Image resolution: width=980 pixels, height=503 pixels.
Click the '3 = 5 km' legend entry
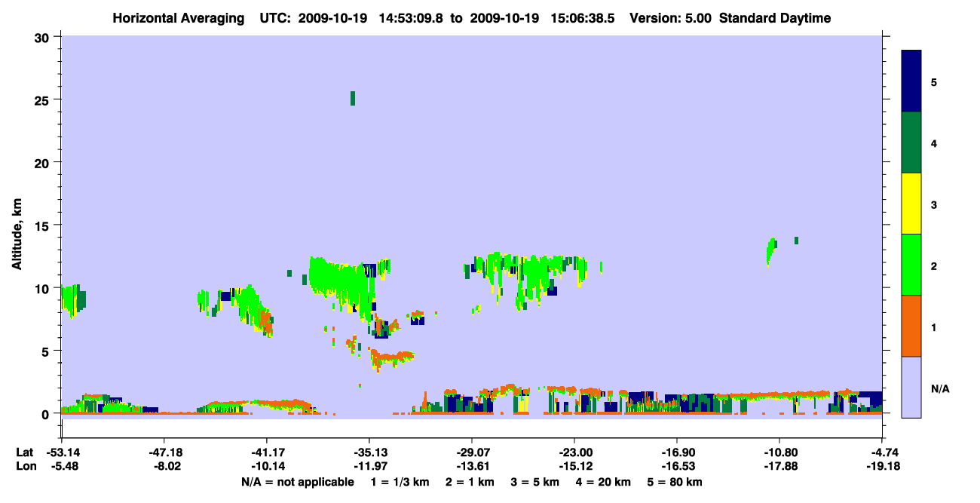point(536,482)
